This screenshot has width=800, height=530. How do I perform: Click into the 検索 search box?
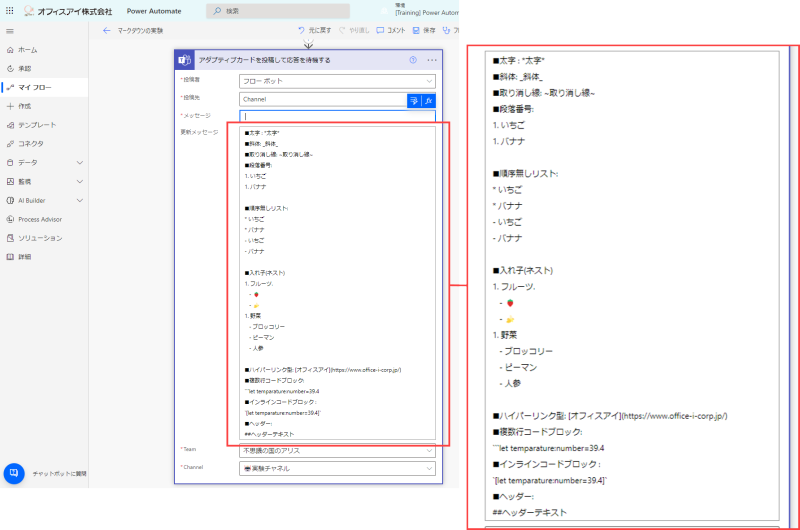278,11
